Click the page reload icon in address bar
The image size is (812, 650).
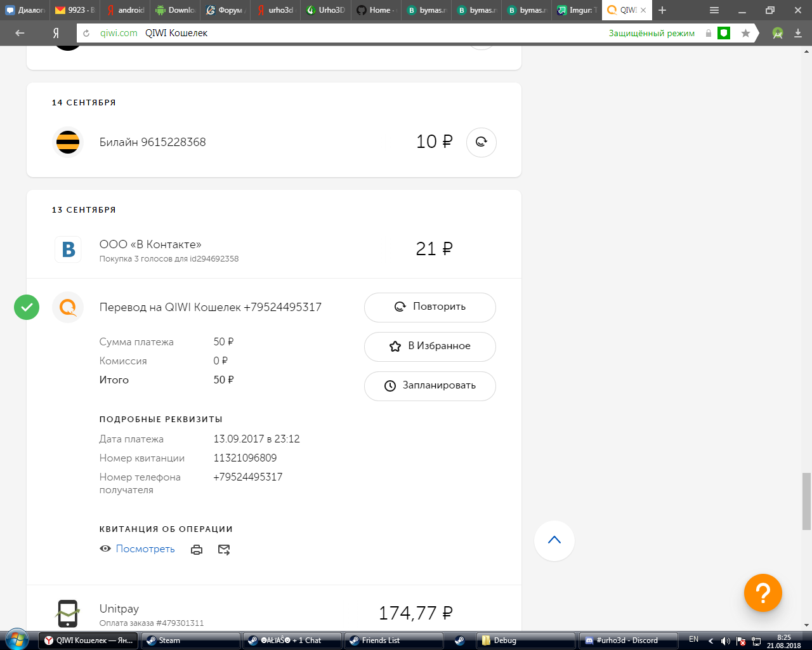tap(86, 33)
